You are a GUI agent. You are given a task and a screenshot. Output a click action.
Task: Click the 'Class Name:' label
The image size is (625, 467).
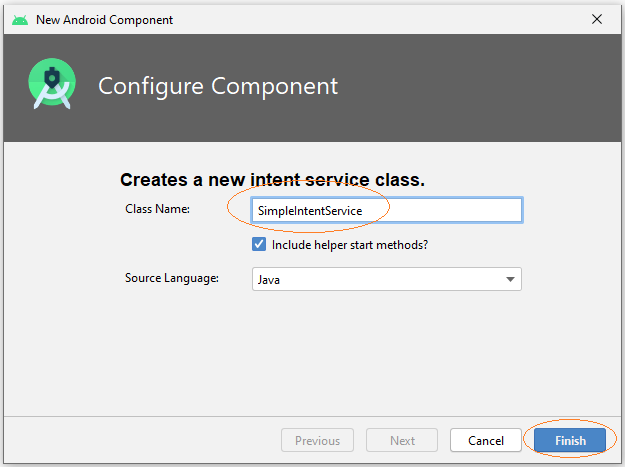click(157, 209)
